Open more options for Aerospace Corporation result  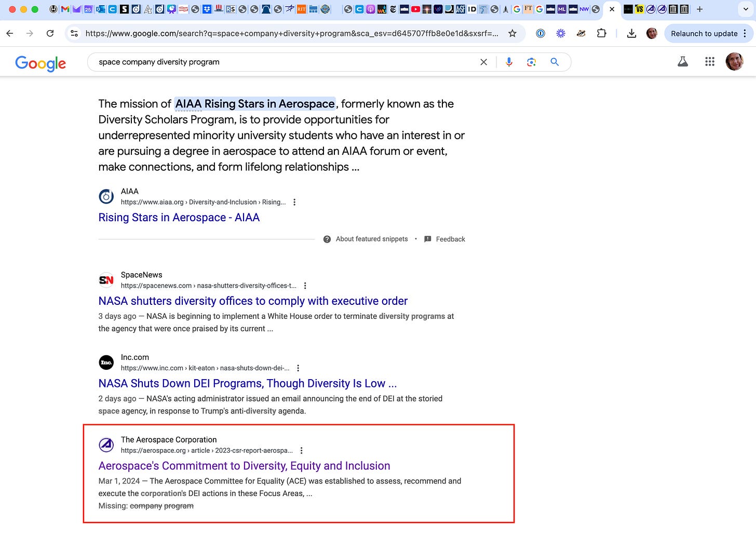302,450
